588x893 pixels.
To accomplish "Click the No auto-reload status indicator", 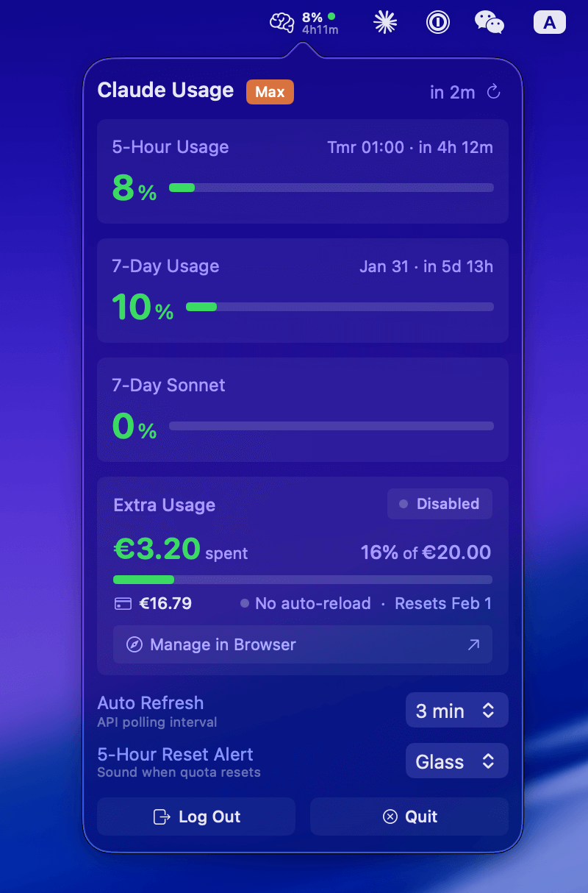I will point(306,604).
